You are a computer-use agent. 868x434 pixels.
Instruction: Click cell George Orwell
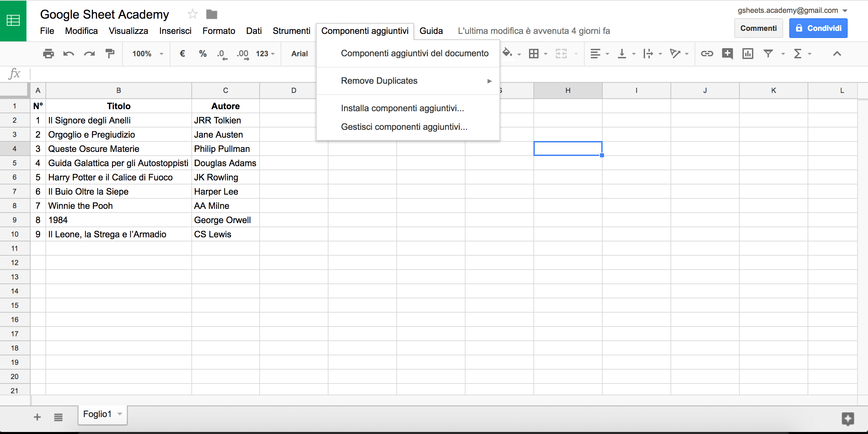click(226, 220)
